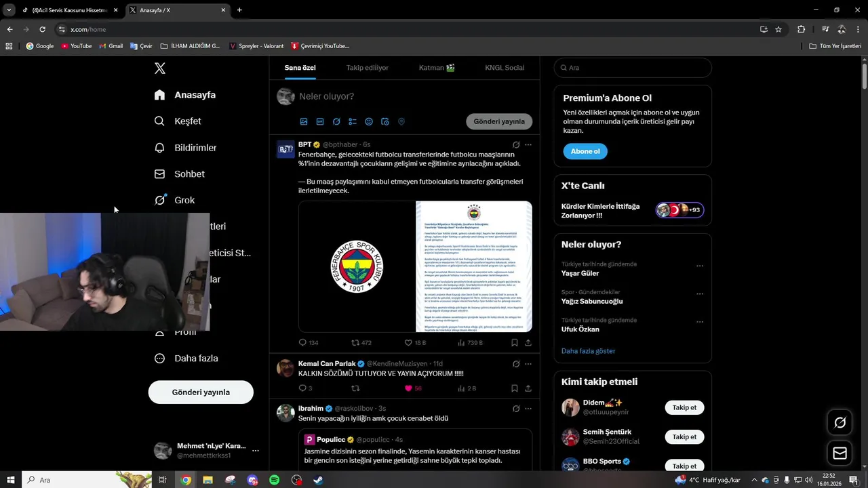Open Spotify from Windows taskbar
868x488 pixels.
[275, 480]
